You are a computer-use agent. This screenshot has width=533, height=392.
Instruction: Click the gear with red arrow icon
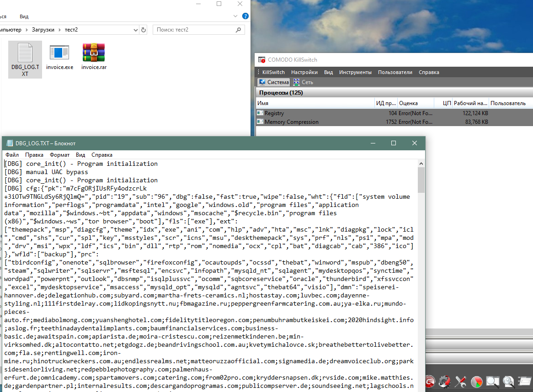445,382
